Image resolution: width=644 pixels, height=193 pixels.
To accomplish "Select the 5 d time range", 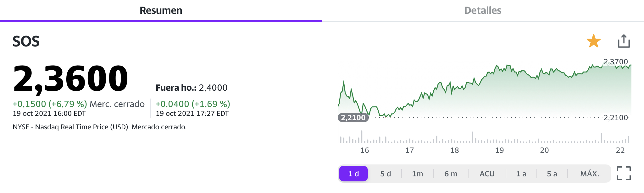I will pos(386,174).
